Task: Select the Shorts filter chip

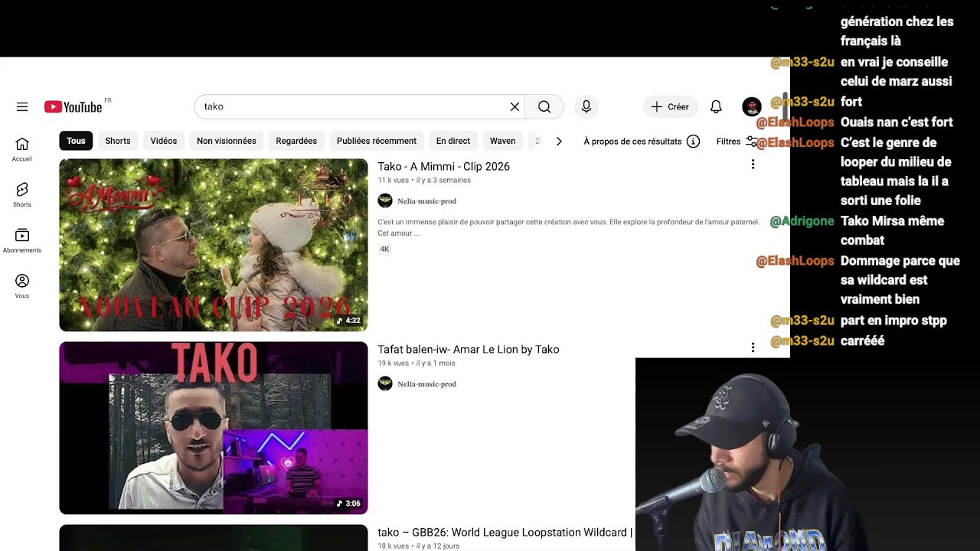Action: [x=118, y=141]
